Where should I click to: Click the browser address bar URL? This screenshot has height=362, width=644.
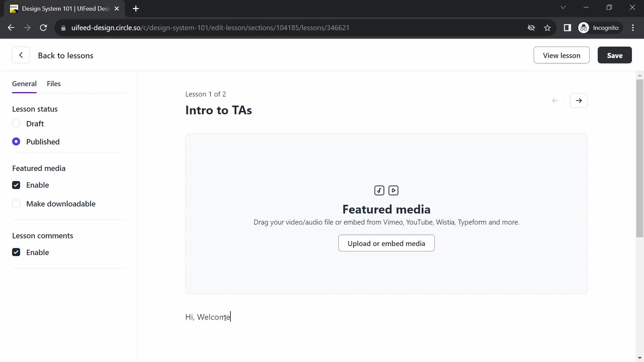click(x=211, y=27)
